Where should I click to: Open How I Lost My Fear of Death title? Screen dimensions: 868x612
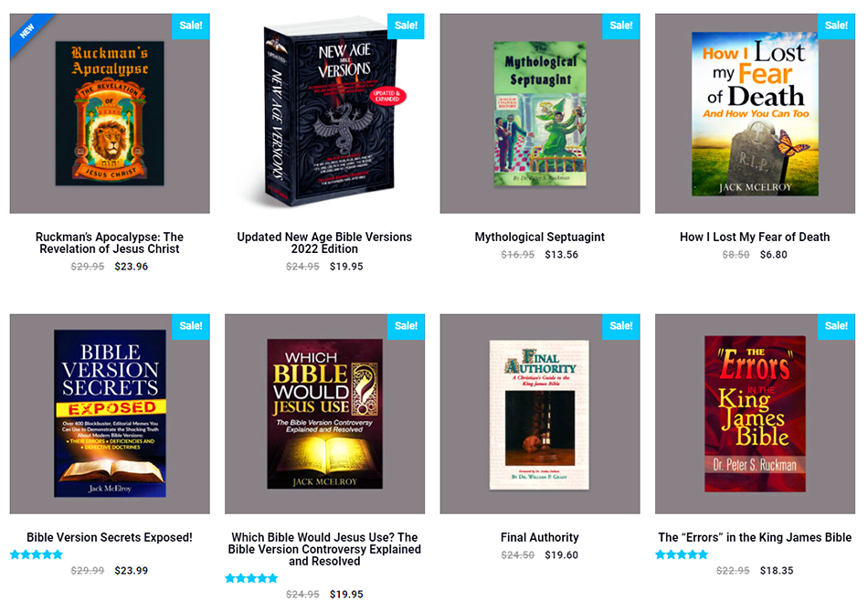755,237
